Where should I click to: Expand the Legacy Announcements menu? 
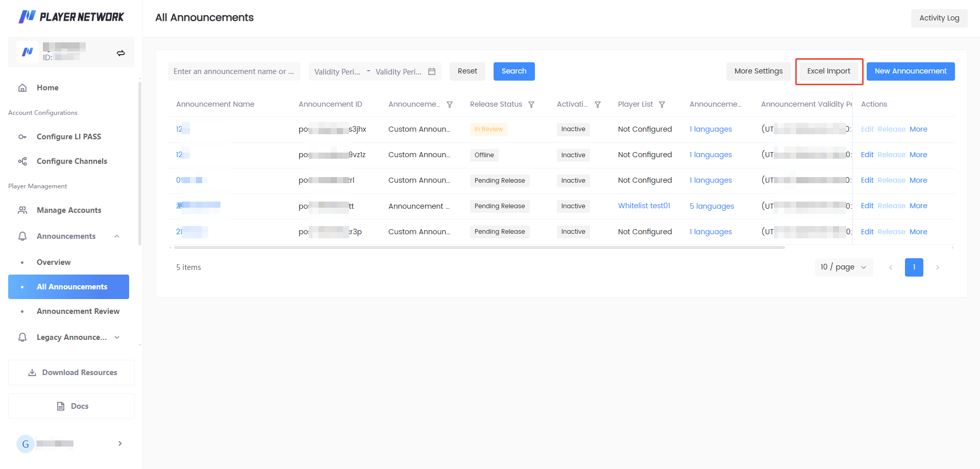[117, 337]
